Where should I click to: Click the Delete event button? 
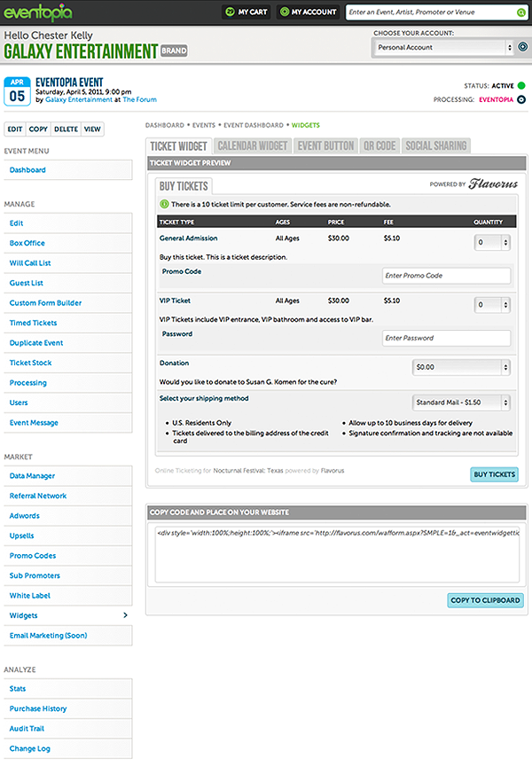tap(66, 129)
